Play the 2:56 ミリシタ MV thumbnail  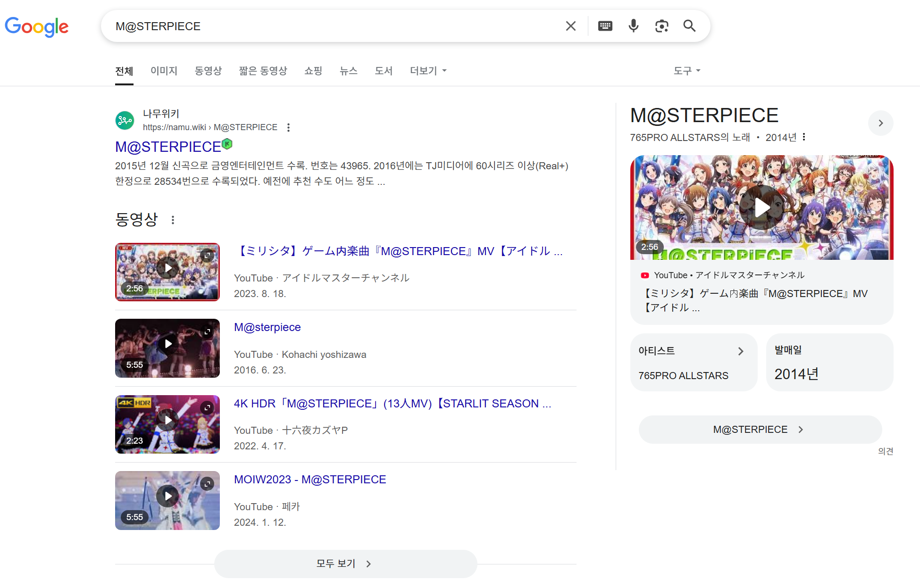click(167, 272)
